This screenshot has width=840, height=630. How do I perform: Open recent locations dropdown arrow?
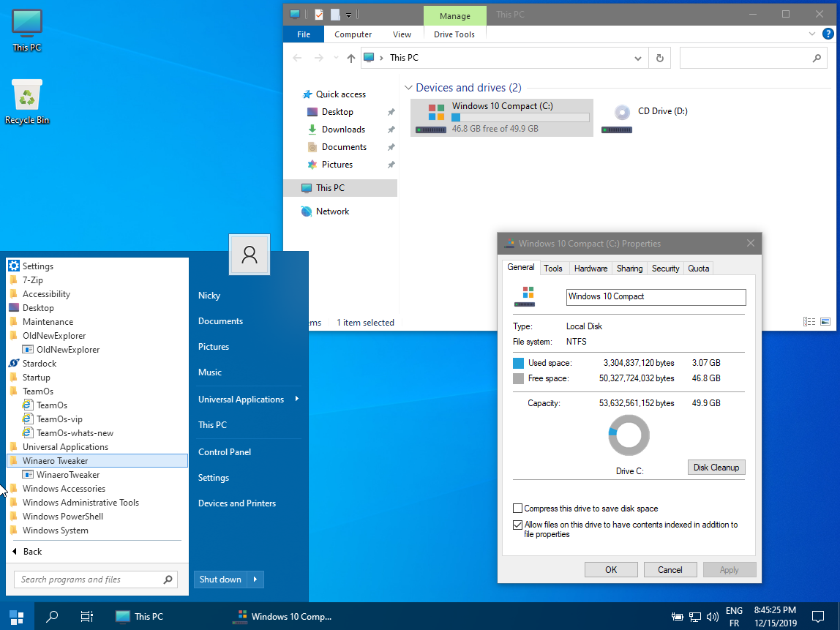(x=336, y=58)
